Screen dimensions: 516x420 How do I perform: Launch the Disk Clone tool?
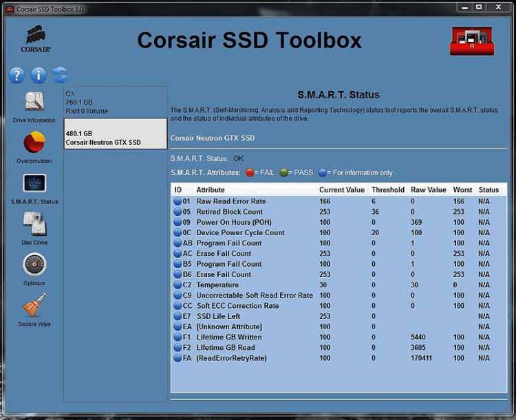(34, 224)
